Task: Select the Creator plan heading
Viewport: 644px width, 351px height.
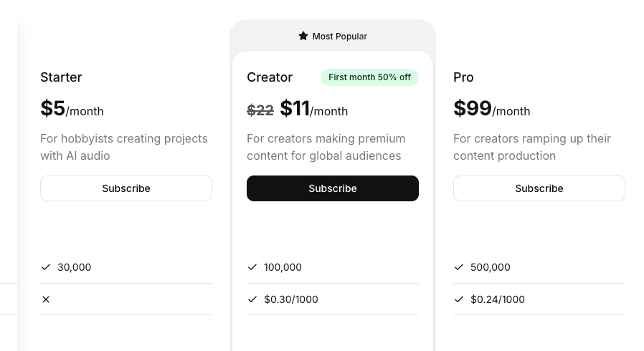Action: (270, 77)
